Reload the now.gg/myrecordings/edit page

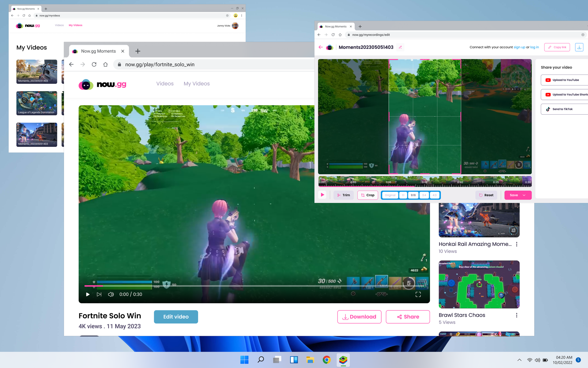pyautogui.click(x=333, y=35)
